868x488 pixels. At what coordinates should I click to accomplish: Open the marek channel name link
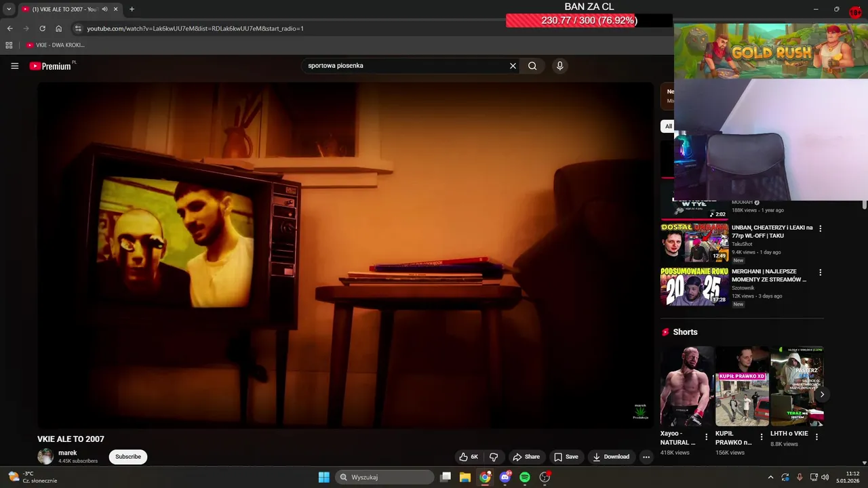68,453
